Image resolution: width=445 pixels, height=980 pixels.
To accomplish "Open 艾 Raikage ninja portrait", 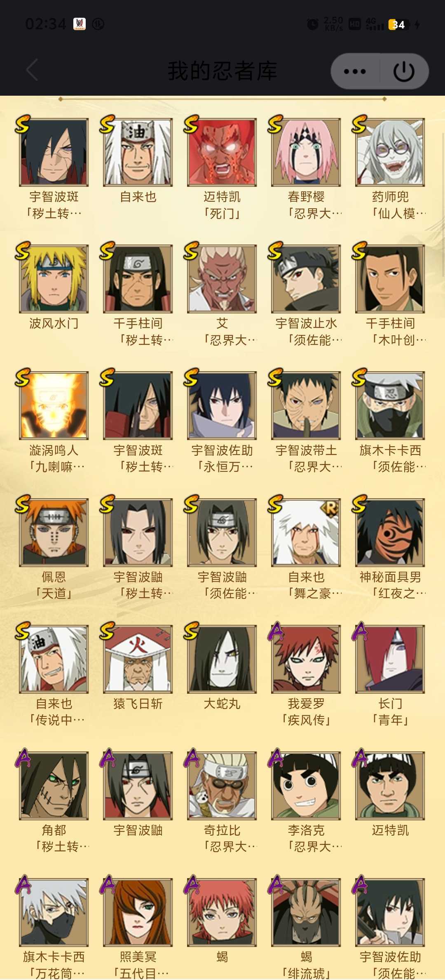I will 222,279.
